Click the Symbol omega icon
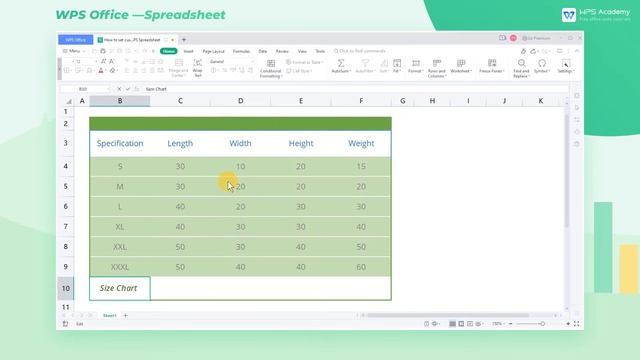The image size is (640, 360). (x=542, y=63)
